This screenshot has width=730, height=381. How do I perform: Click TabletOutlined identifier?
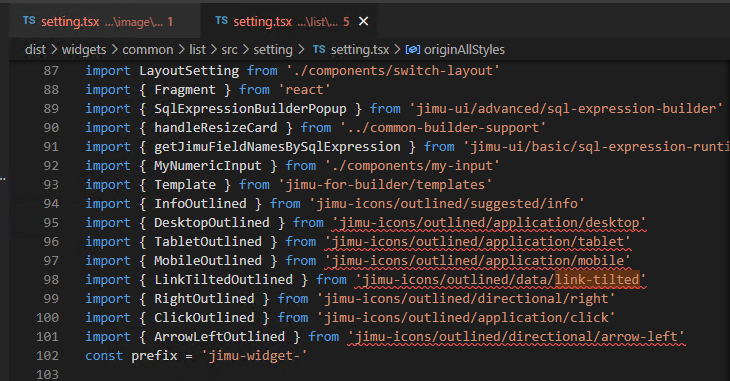tap(208, 242)
